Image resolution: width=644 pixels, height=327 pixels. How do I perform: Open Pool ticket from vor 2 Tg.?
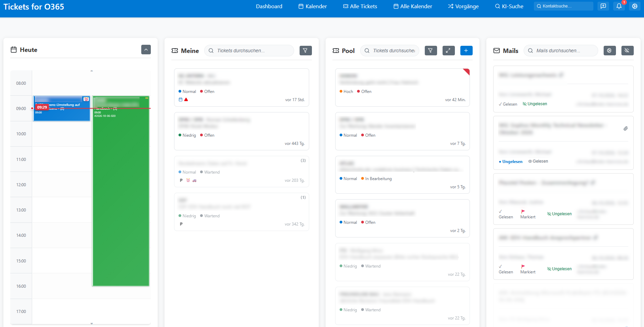click(402, 218)
